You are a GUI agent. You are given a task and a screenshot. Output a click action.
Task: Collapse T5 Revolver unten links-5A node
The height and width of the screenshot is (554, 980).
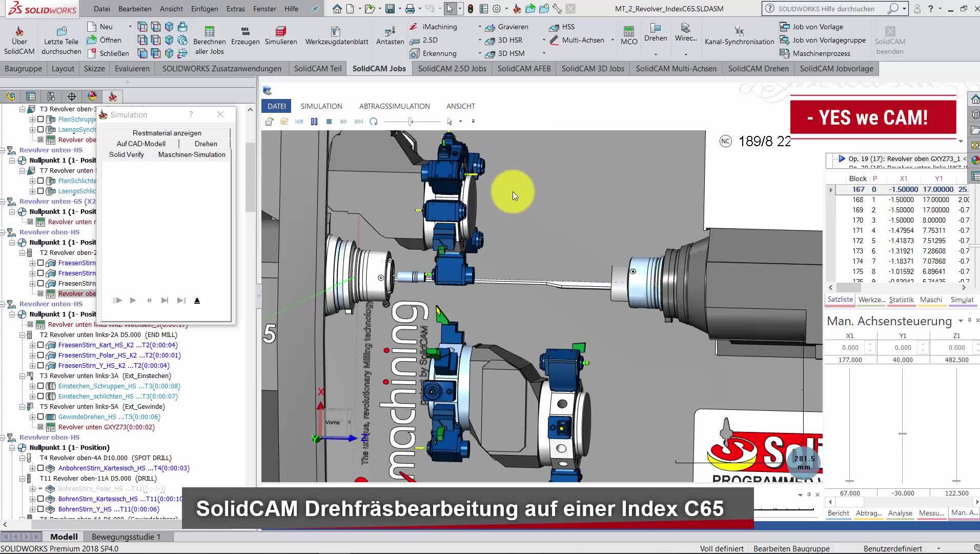click(x=22, y=407)
